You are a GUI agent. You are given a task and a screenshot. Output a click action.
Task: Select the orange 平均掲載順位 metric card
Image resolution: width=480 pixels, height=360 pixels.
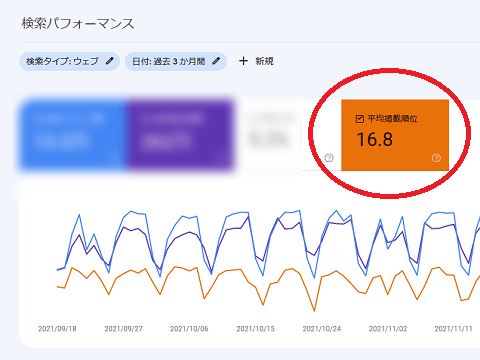point(395,135)
